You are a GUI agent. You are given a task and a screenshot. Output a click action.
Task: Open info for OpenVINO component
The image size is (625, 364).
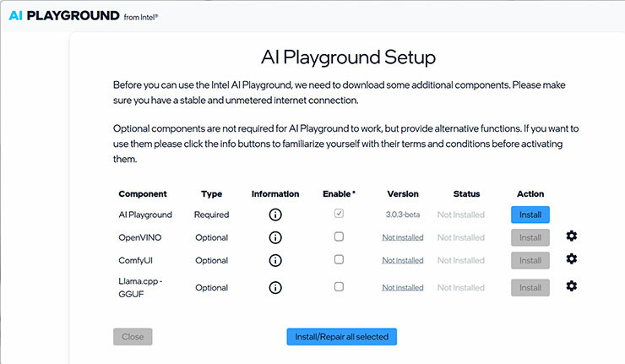(275, 237)
